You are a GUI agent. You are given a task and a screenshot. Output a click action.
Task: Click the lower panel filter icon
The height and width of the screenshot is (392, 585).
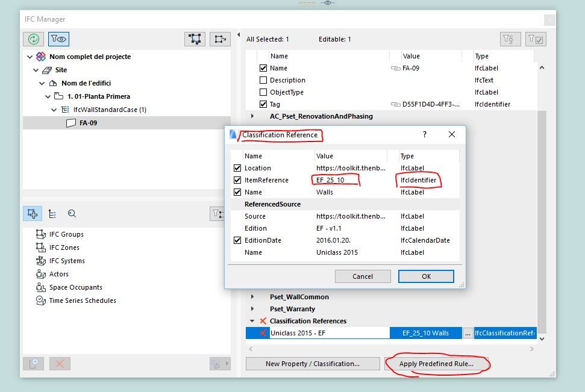coord(217,214)
